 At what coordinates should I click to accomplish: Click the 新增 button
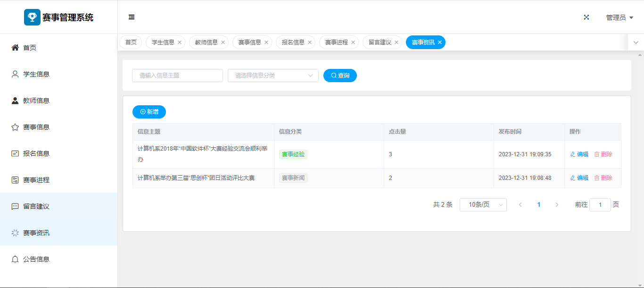(x=149, y=112)
